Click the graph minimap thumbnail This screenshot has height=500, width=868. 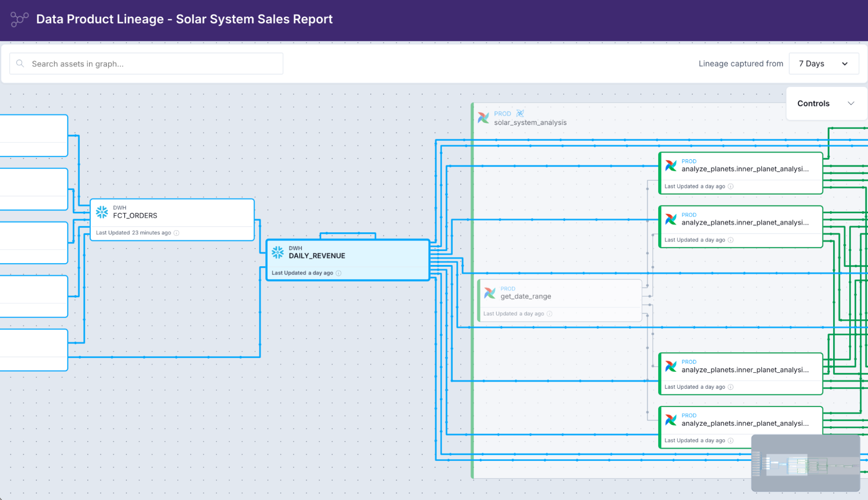pyautogui.click(x=805, y=463)
